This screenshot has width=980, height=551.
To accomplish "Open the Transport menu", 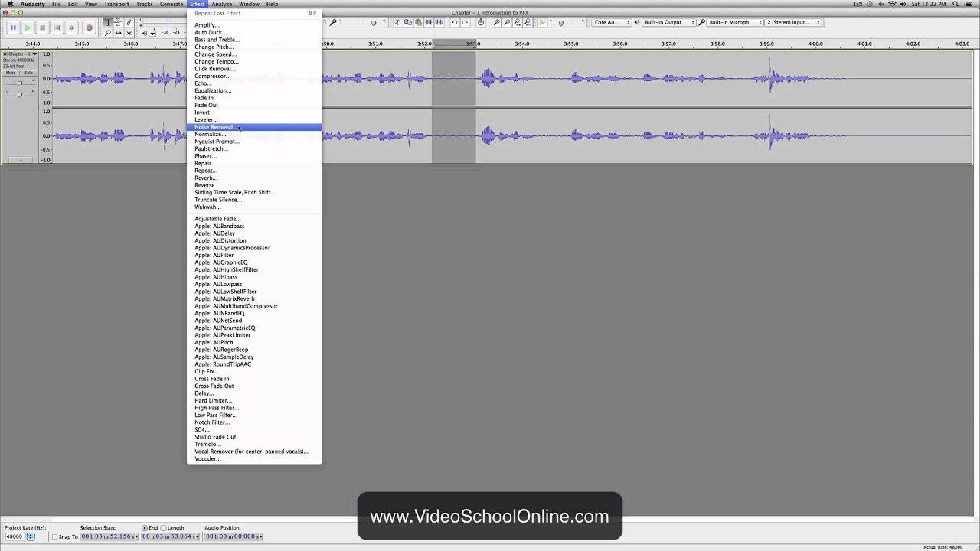I will tap(116, 4).
